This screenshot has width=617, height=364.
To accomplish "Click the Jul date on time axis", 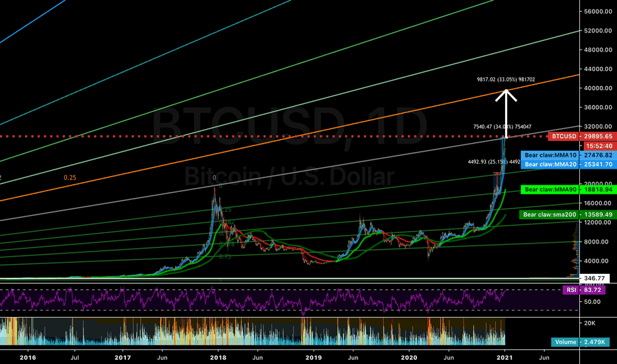I will 75,357.
